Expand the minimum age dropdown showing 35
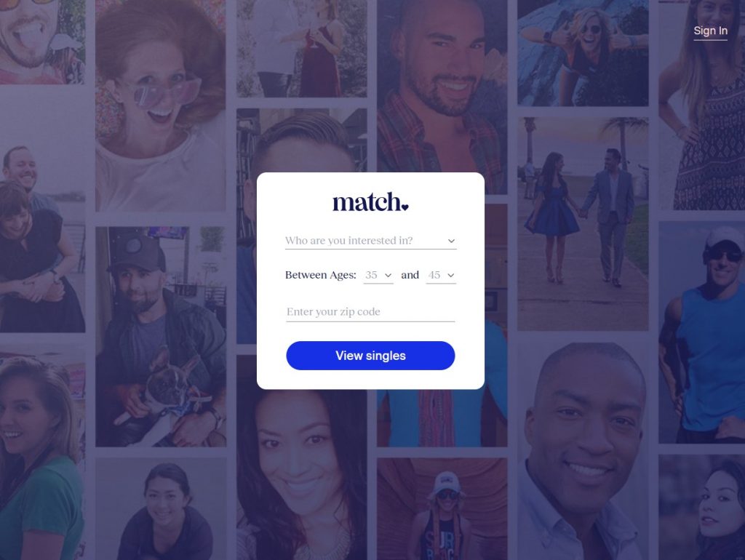The height and width of the screenshot is (560, 745). coord(378,275)
